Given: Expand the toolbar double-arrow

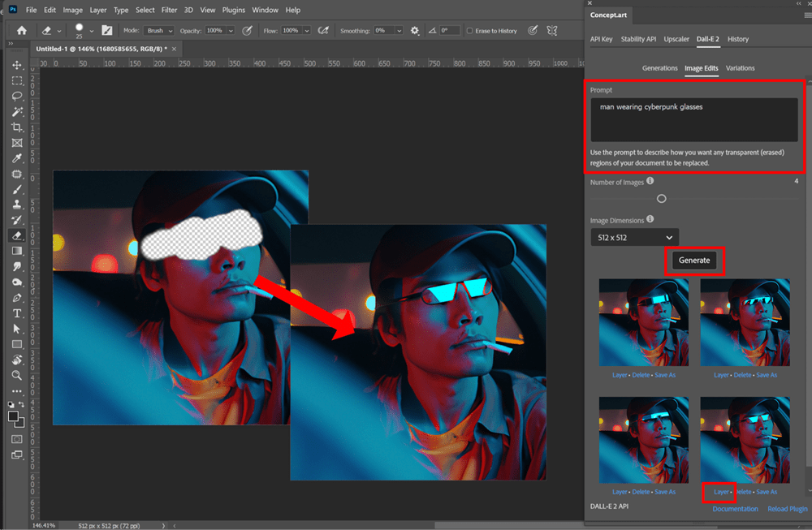Looking at the screenshot, I should tap(11, 44).
